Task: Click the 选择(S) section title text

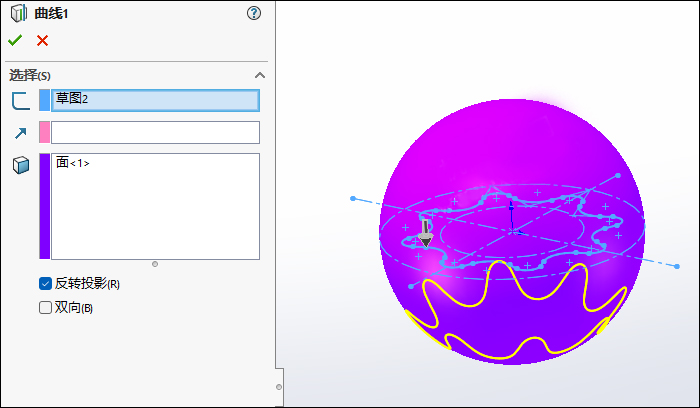Action: click(x=30, y=75)
